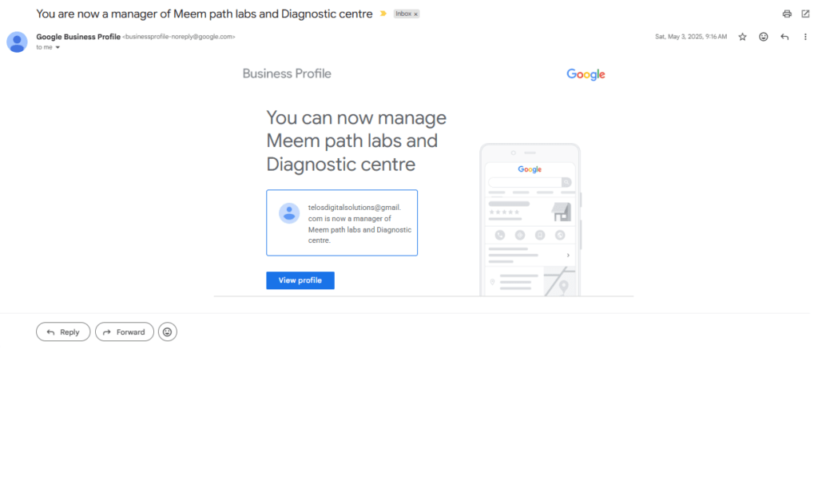
Task: Forward this email using Forward button
Action: (124, 331)
